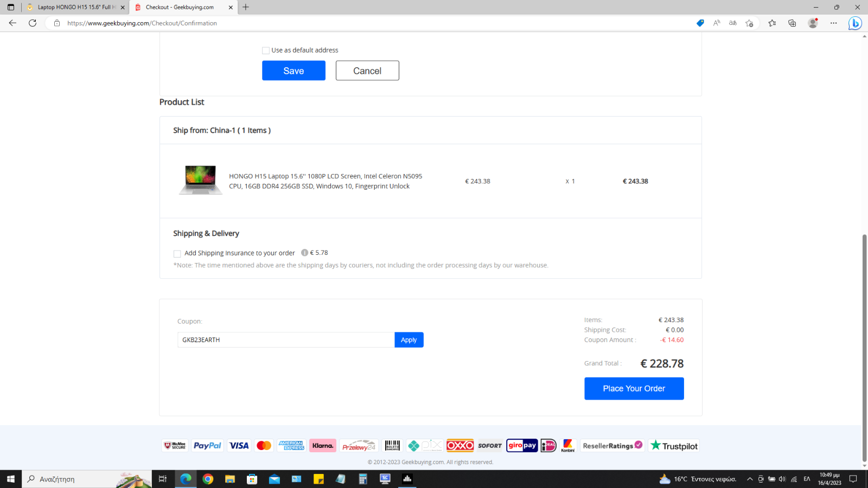Open the browser profile avatar
Screen dimensions: 868x488
coord(813,23)
